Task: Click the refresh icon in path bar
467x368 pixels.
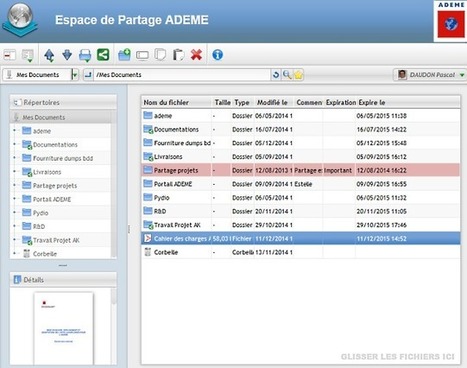Action: pyautogui.click(x=276, y=75)
